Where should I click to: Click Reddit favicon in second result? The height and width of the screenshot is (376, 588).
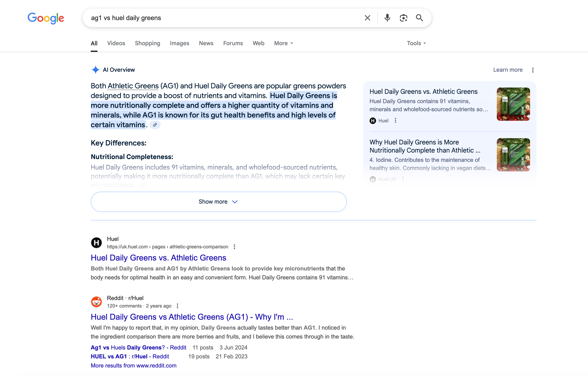coord(97,302)
